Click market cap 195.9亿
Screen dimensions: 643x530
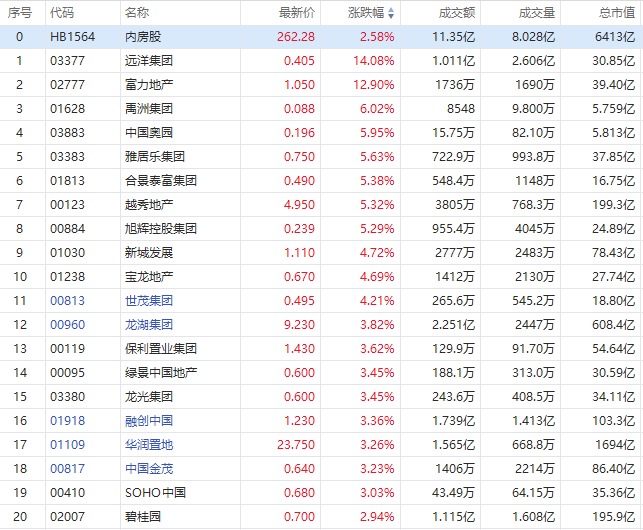coord(613,516)
